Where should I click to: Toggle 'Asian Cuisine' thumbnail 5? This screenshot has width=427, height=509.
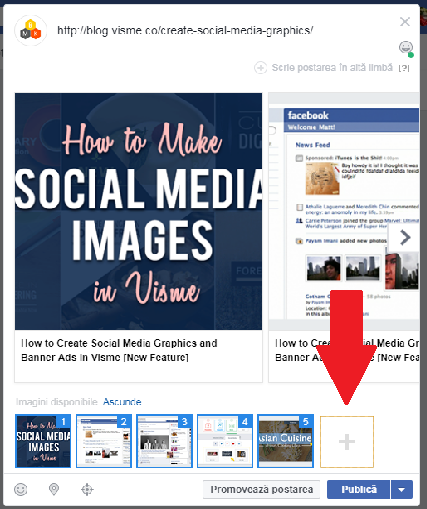coord(286,441)
